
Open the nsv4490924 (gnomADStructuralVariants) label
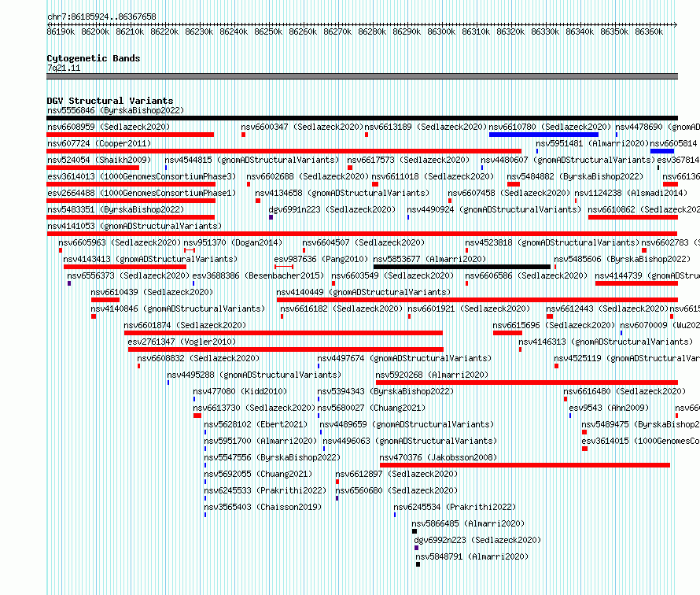coord(494,209)
